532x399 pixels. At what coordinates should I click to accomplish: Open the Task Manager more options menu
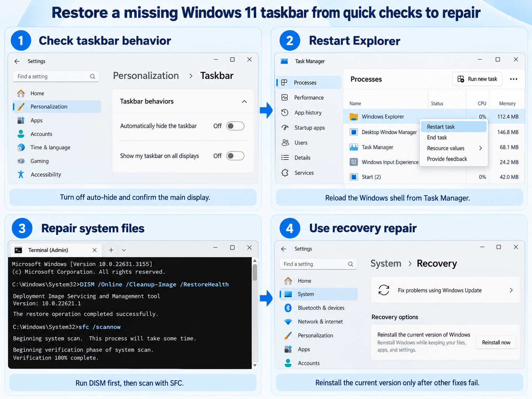click(514, 79)
